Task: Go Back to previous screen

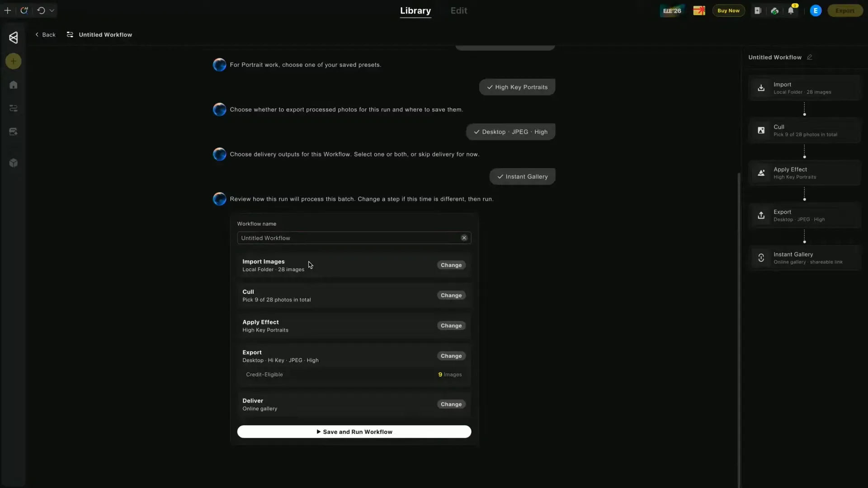Action: coord(45,34)
